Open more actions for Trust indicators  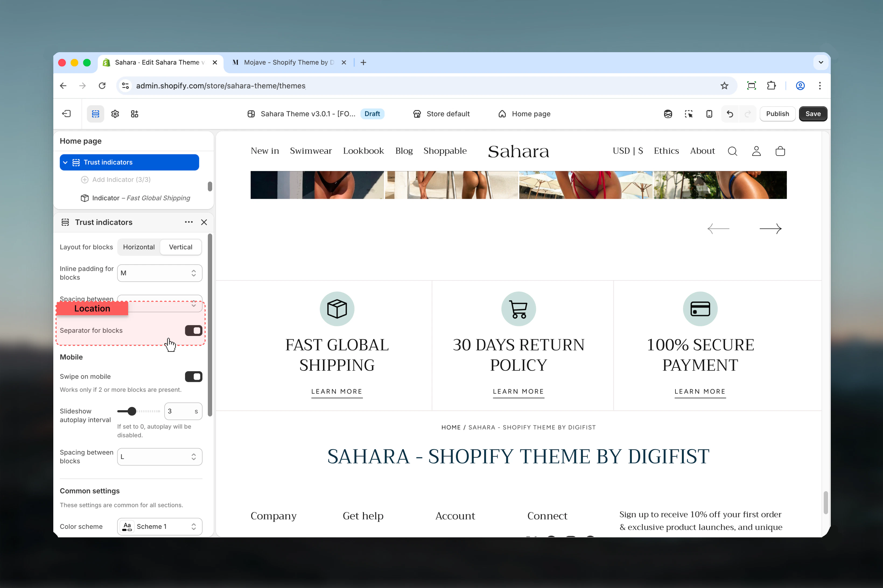point(189,222)
